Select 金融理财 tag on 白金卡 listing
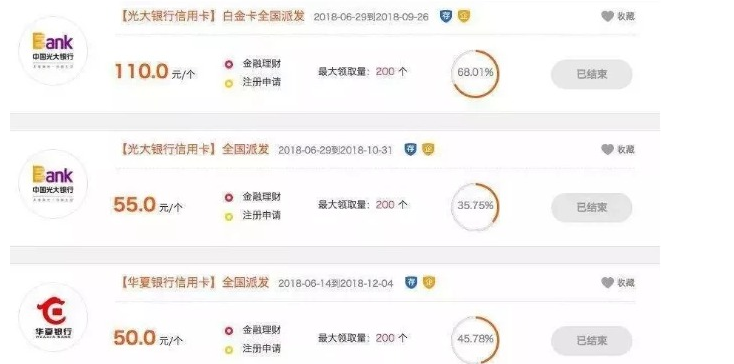This screenshot has height=364, width=734. click(x=253, y=64)
